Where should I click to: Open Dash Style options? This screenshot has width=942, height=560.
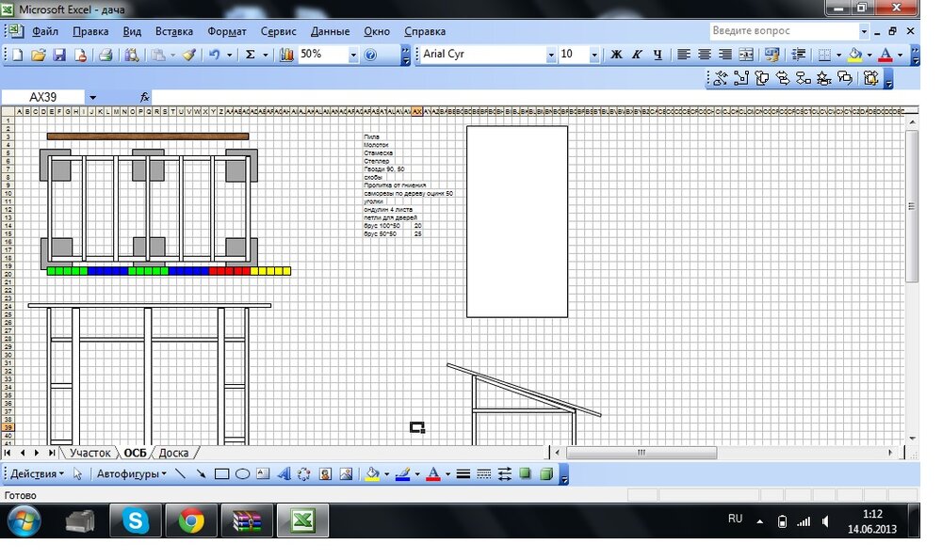pos(483,473)
